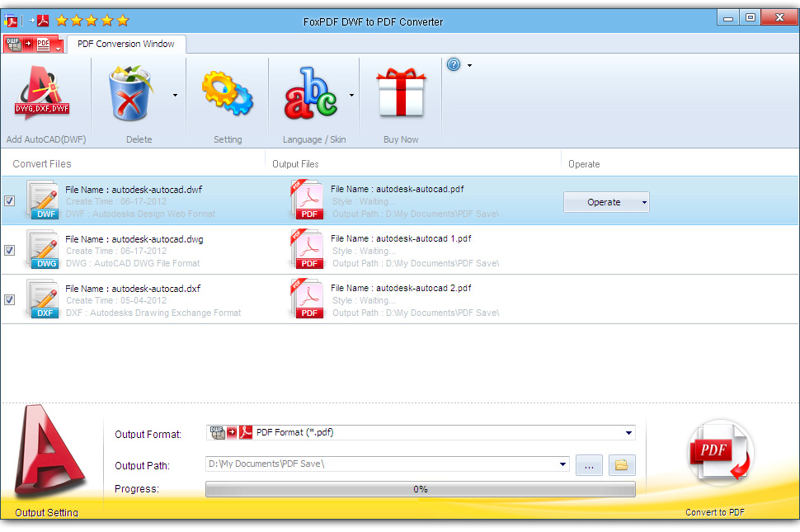Click the output name autodesk-autocad 2.pdf
800x532 pixels.
tap(423, 288)
